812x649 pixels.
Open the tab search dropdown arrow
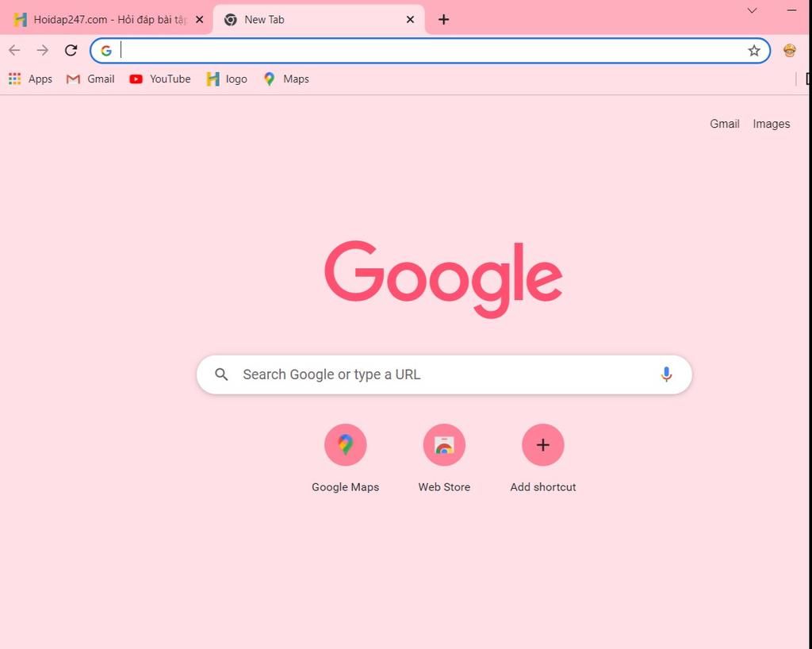tap(752, 10)
